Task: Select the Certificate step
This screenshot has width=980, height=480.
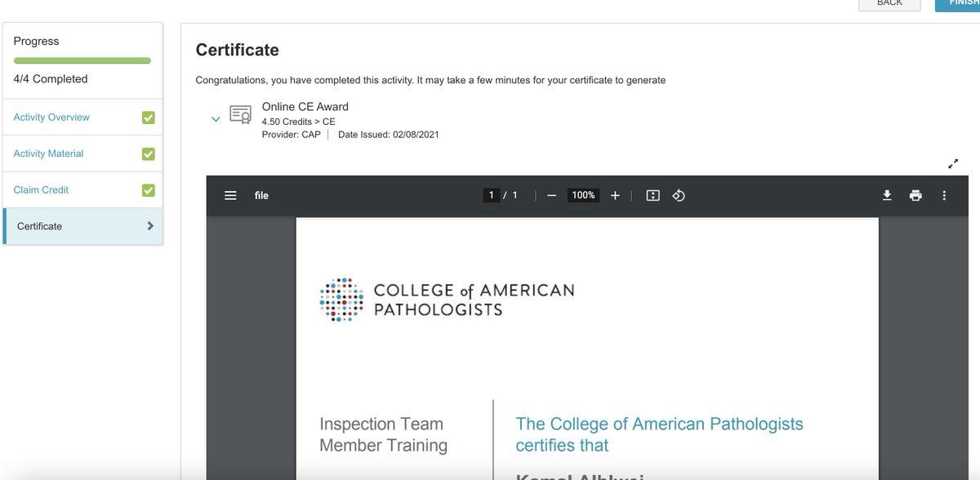Action: 83,226
